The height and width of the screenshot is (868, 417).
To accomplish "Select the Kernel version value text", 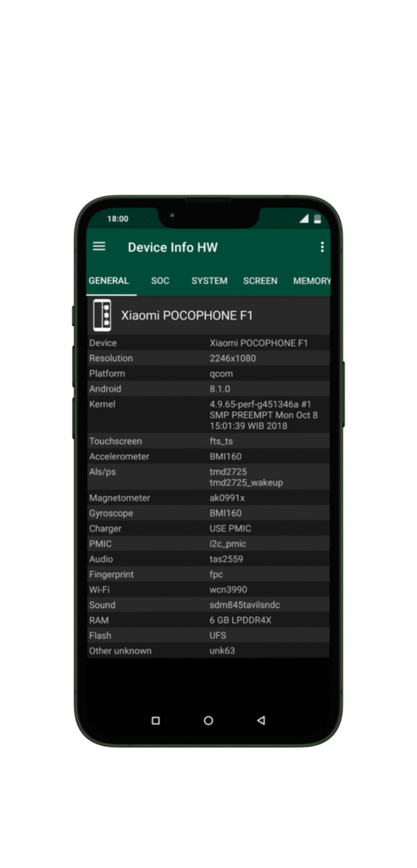I will 264,415.
